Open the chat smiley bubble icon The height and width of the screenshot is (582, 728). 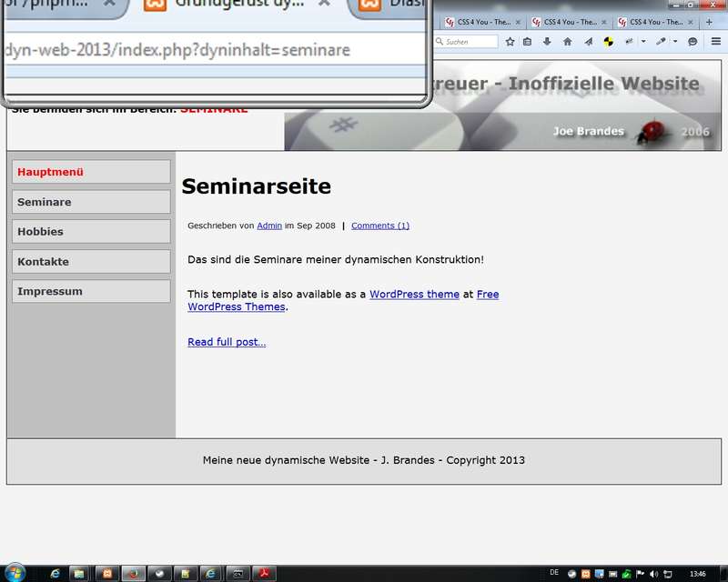693,42
